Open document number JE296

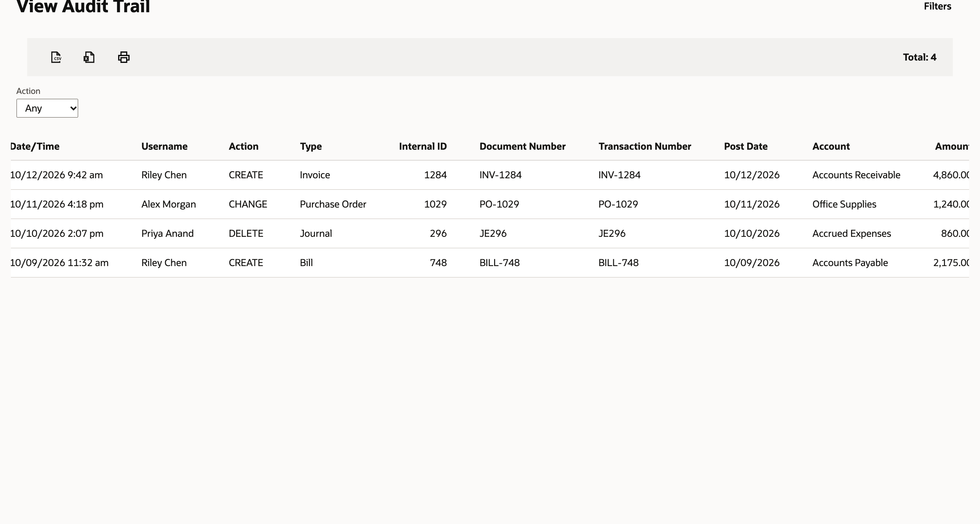493,234
